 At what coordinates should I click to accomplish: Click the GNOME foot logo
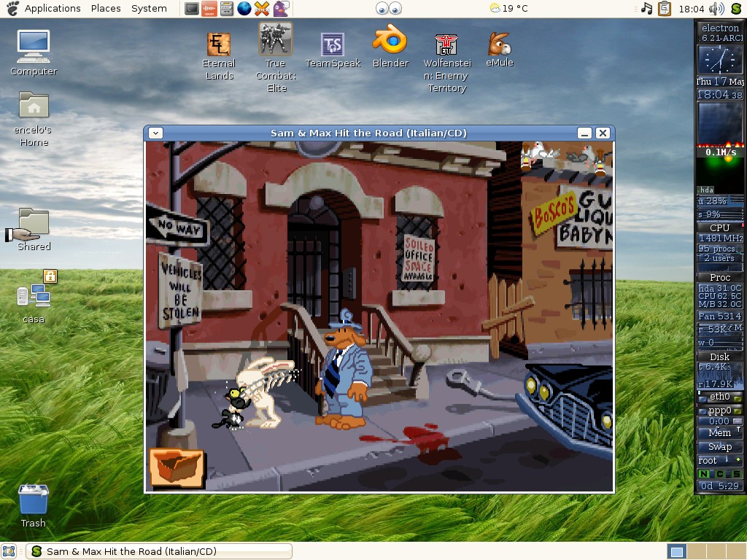coord(12,9)
